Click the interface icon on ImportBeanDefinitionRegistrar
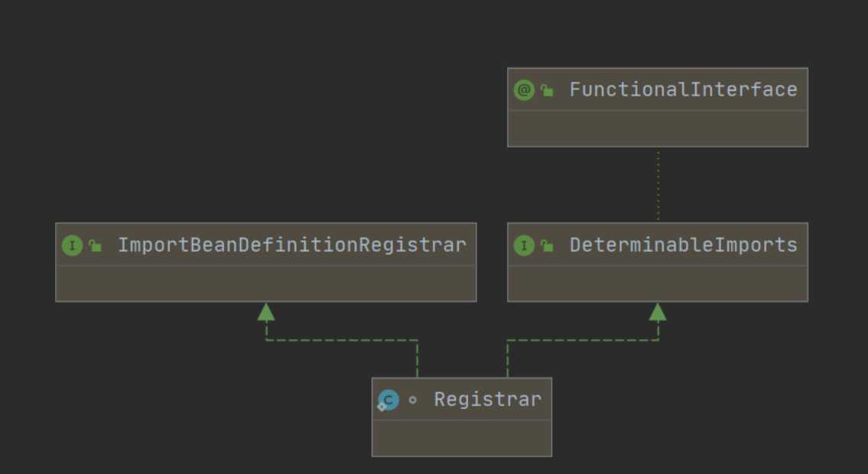This screenshot has width=868, height=474. (x=72, y=245)
